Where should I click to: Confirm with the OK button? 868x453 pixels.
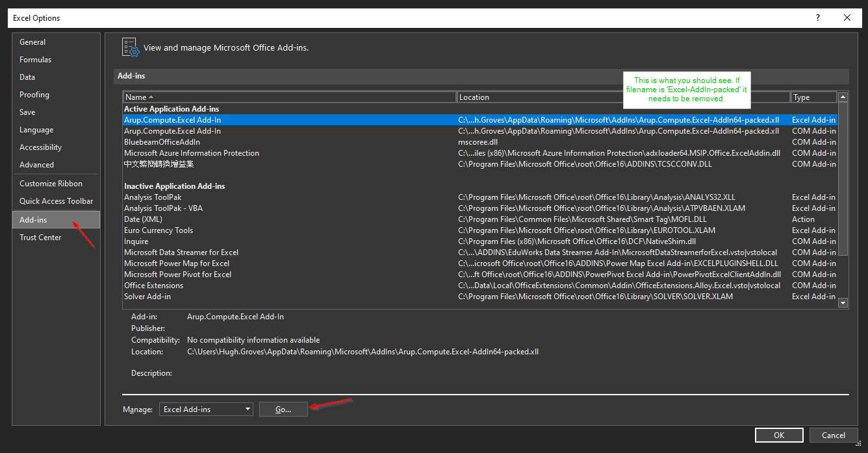point(779,435)
